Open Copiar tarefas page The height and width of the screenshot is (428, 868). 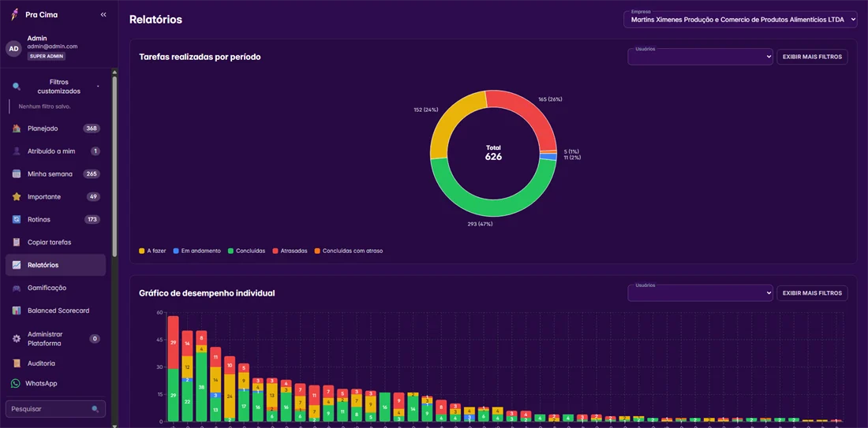55,242
